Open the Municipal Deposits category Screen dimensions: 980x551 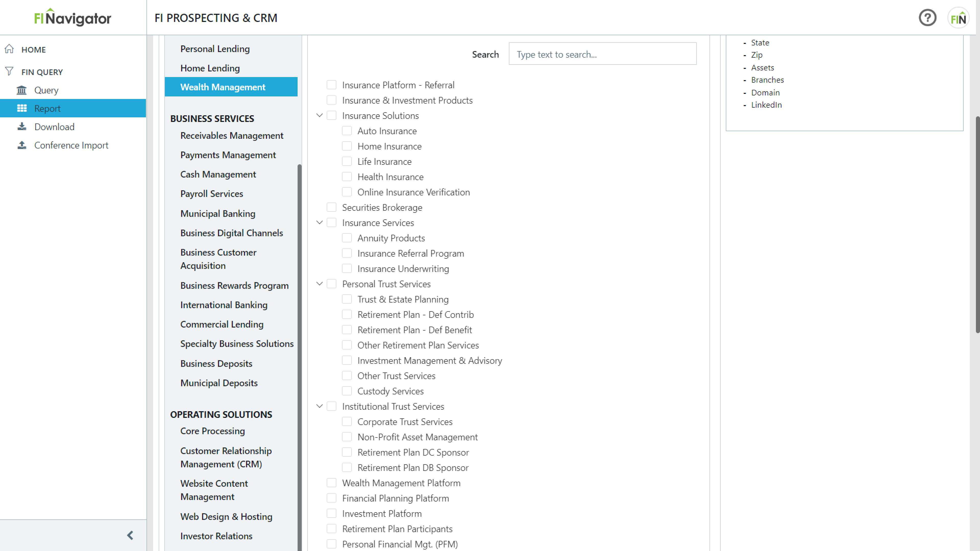click(219, 383)
